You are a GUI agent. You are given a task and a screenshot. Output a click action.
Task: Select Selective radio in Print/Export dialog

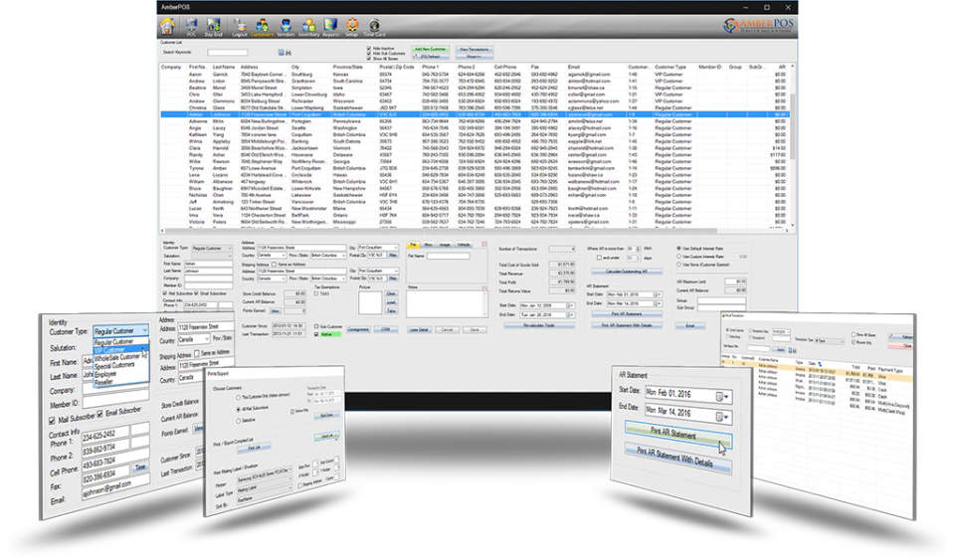[238, 421]
